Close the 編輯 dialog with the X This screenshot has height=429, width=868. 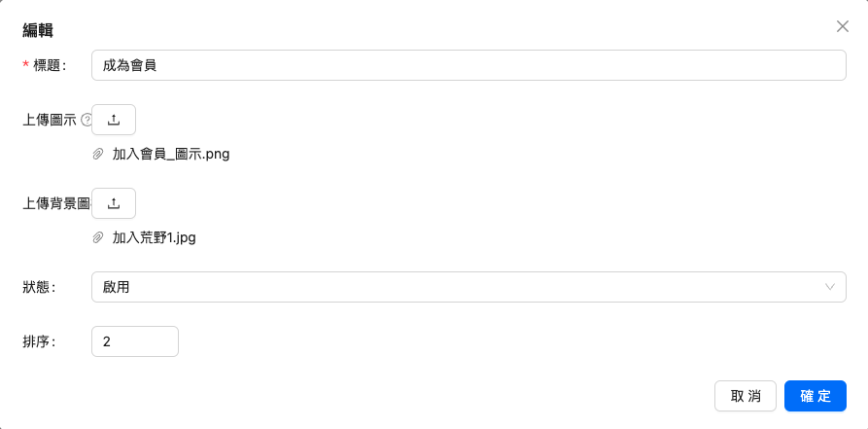click(843, 26)
